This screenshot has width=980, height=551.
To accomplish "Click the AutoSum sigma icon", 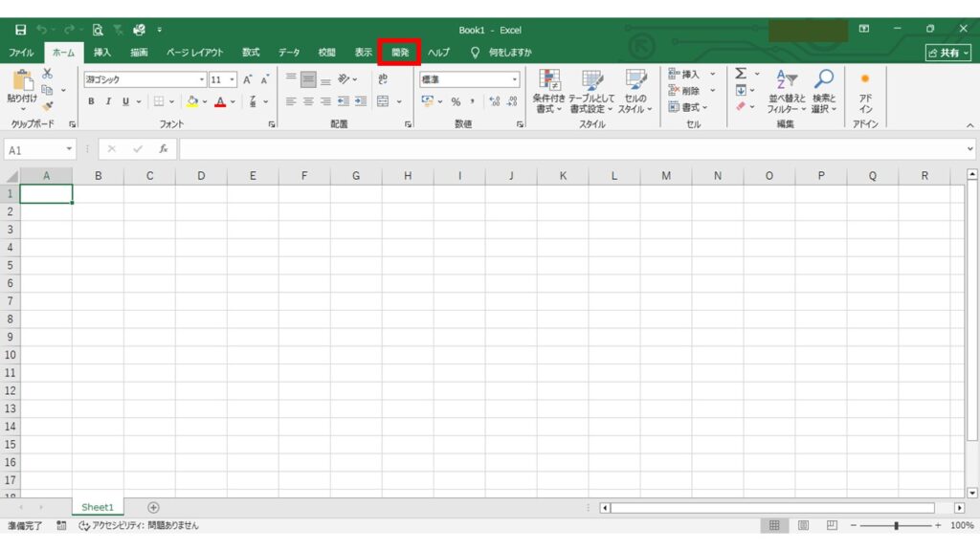I will coord(741,74).
